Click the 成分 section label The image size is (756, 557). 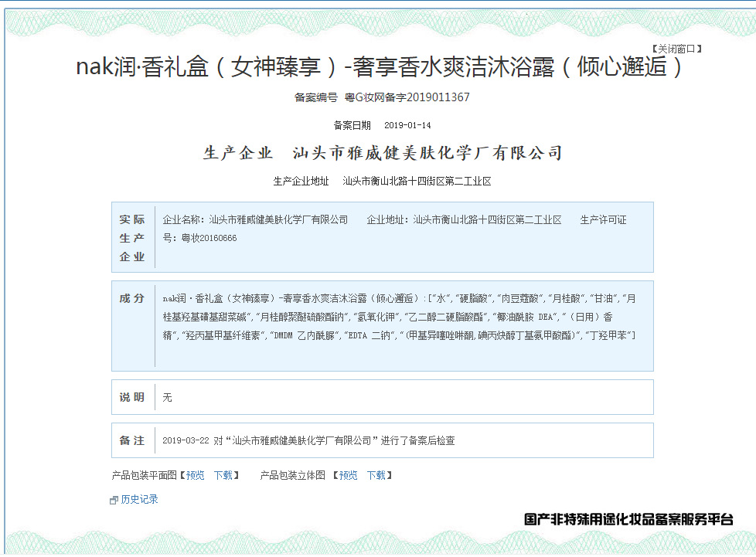132,298
